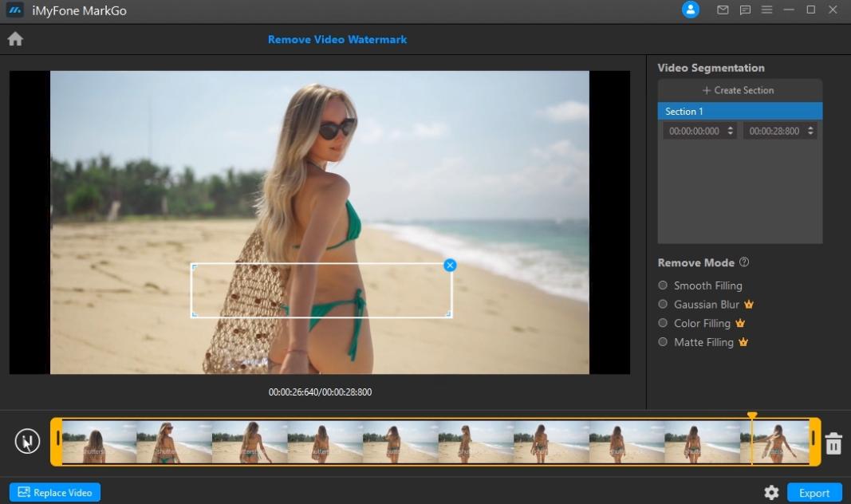Open the hamburger menu icon
851x504 pixels.
pyautogui.click(x=766, y=10)
